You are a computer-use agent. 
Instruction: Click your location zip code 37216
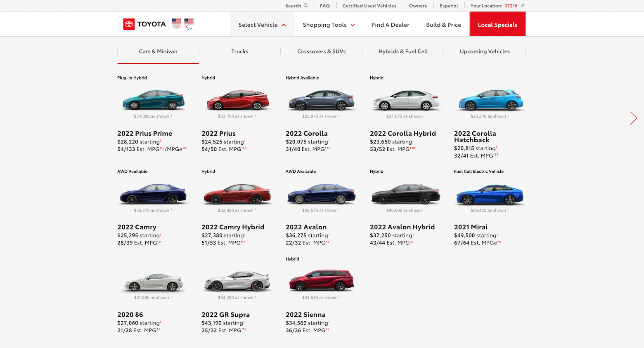pos(512,6)
